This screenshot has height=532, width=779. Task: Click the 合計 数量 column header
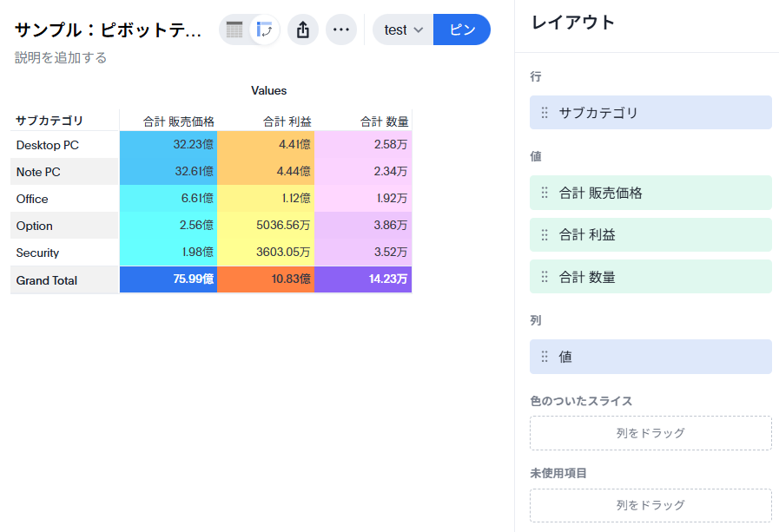[x=384, y=121]
